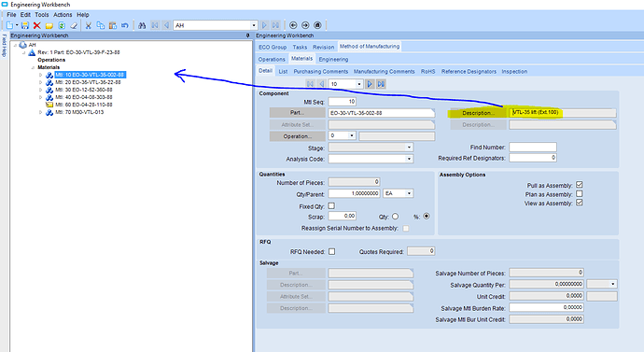Expand the Mtl: 20 EO-35-VTL-35-22-88 tree node

(x=41, y=82)
